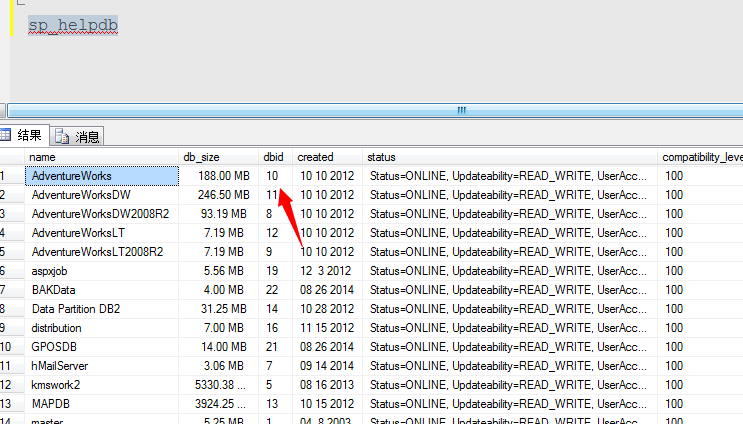
Task: Select row header number 10
Action: point(12,347)
